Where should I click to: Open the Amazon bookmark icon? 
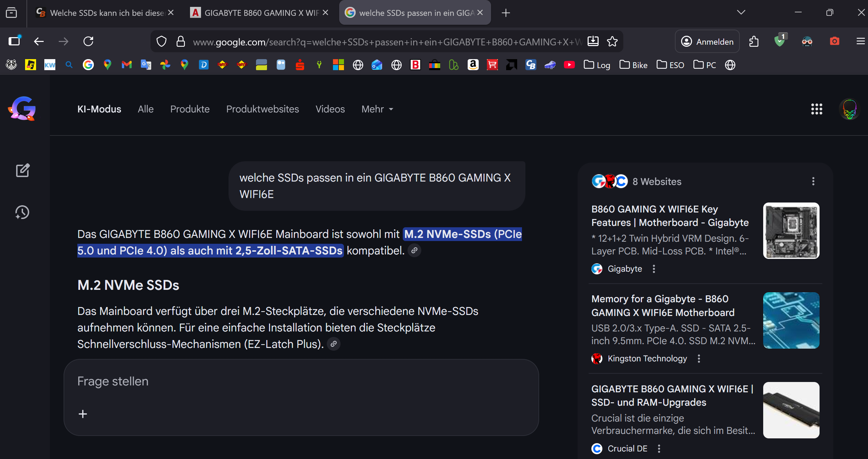pos(473,65)
